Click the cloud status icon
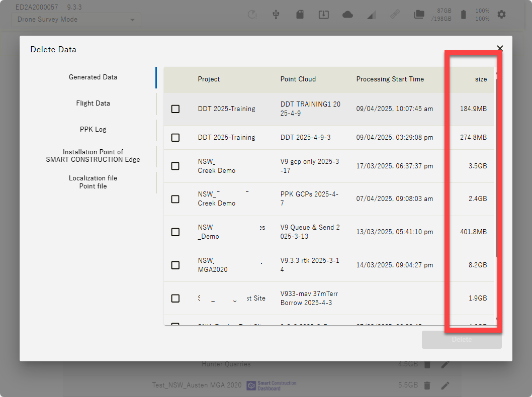Screen dimensions: 532x397 point(347,15)
